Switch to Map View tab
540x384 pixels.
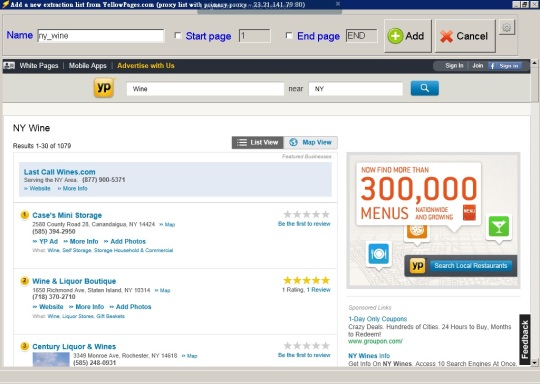click(310, 143)
